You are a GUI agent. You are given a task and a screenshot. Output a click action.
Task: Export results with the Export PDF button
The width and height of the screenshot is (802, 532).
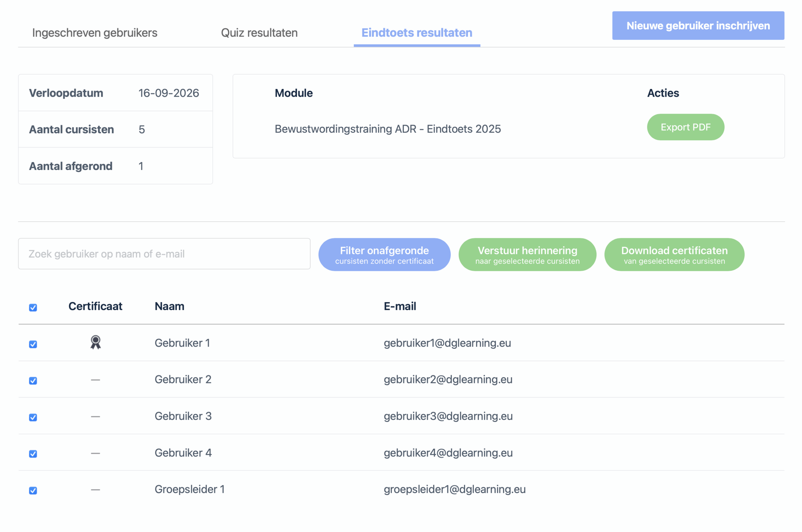click(x=685, y=127)
